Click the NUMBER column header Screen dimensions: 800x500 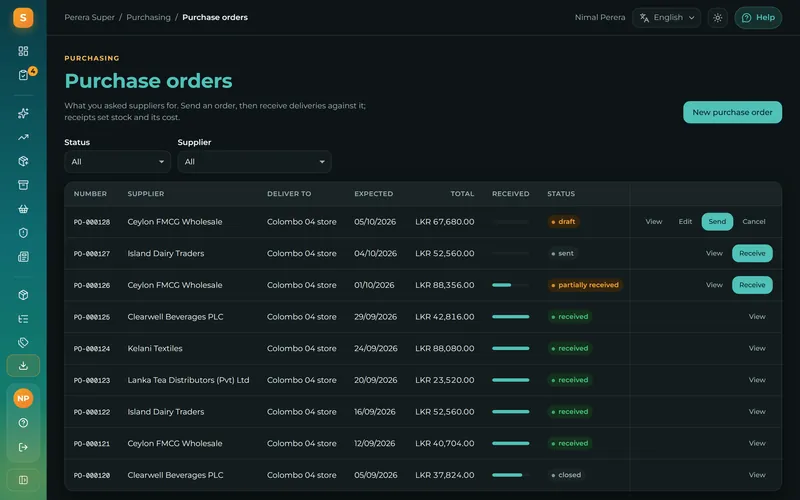[90, 194]
